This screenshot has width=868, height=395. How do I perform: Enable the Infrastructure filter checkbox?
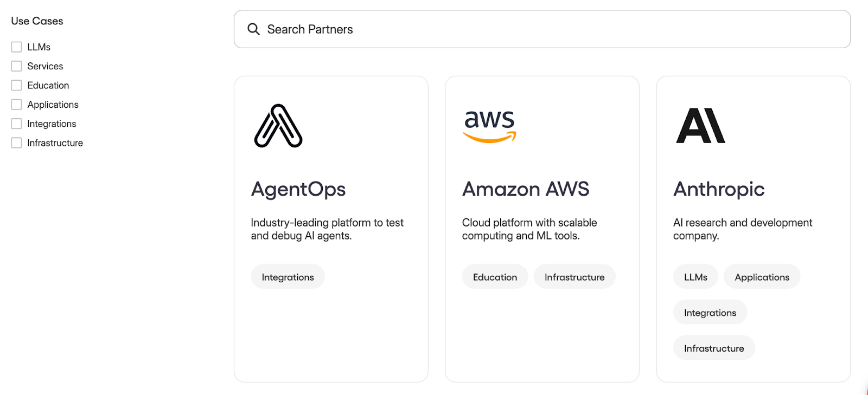[17, 143]
